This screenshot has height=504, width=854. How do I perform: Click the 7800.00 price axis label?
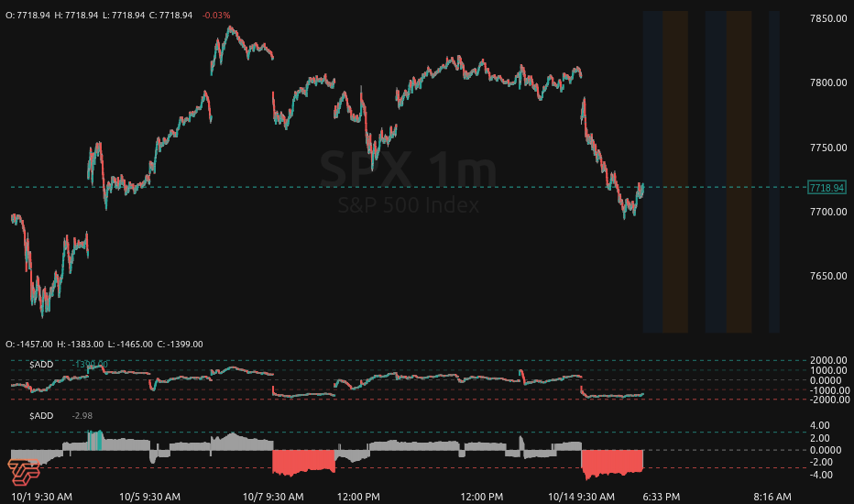(x=828, y=82)
